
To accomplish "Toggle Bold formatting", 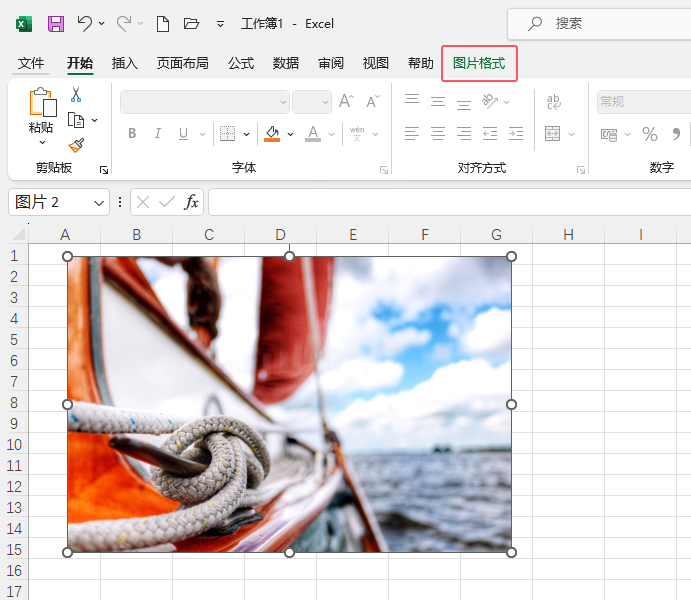I will point(132,133).
